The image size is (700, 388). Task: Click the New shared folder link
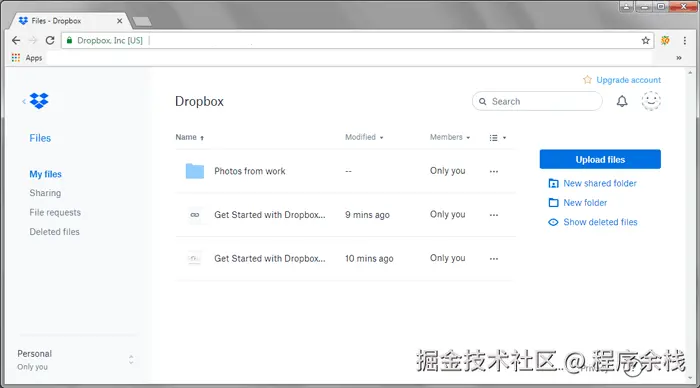[600, 183]
